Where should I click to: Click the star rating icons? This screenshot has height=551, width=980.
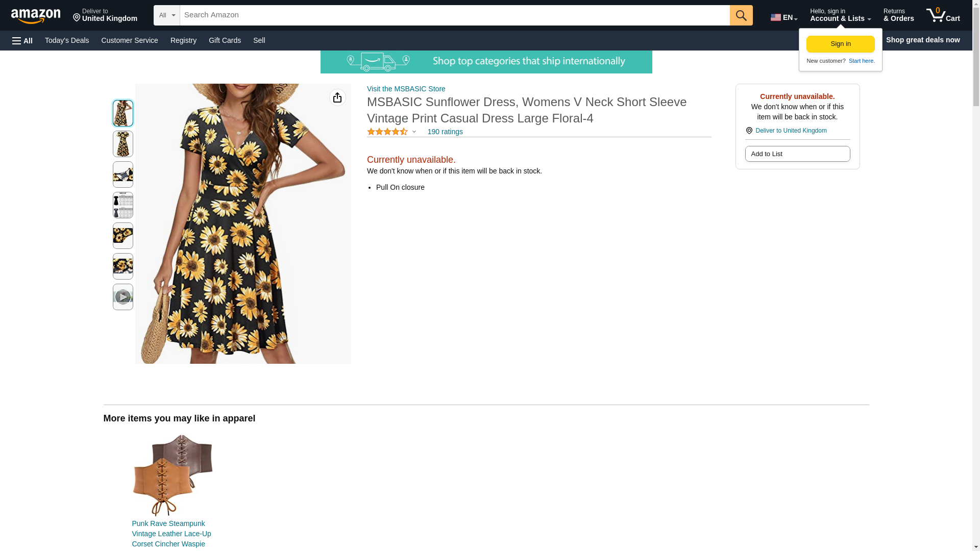[387, 132]
